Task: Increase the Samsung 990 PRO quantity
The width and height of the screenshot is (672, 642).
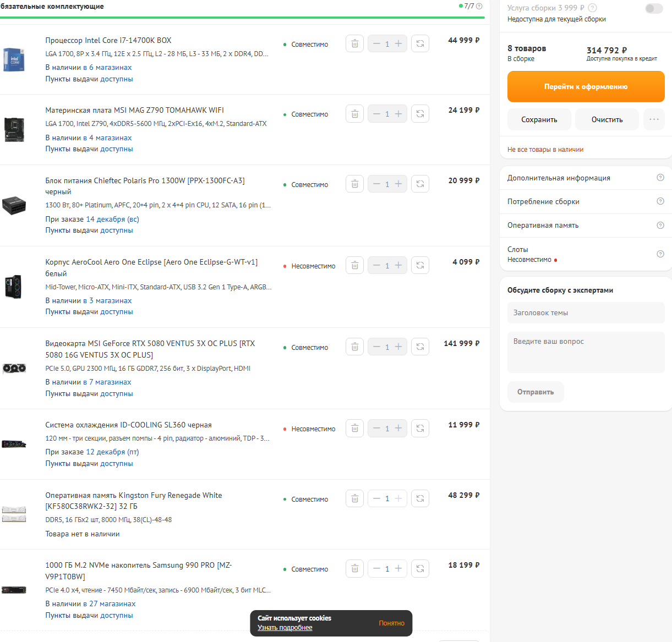Action: (398, 568)
